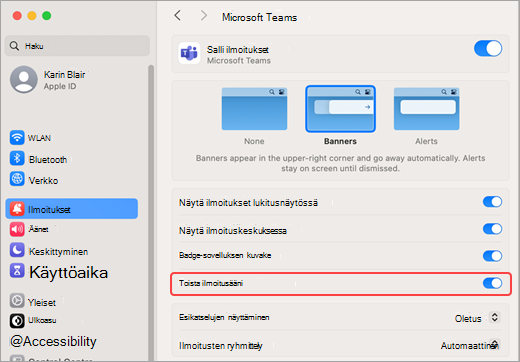Select the None notification style thumbnail
Screen dimensions: 520x362
(x=254, y=109)
